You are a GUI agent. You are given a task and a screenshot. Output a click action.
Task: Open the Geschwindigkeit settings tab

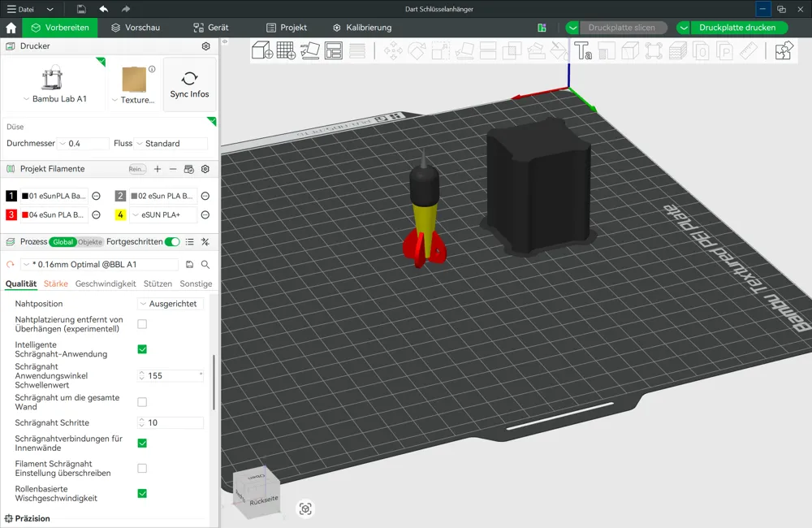106,284
